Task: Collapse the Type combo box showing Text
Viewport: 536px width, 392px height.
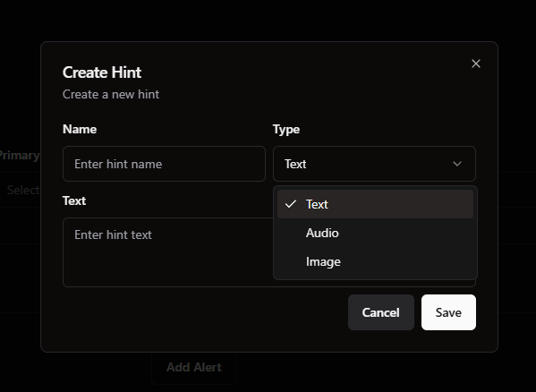Action: point(374,164)
